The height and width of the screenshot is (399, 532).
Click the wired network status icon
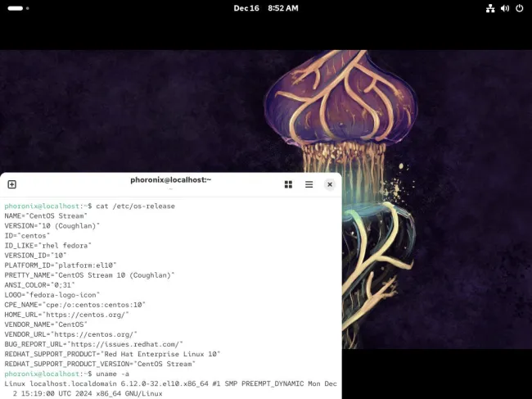tap(490, 8)
